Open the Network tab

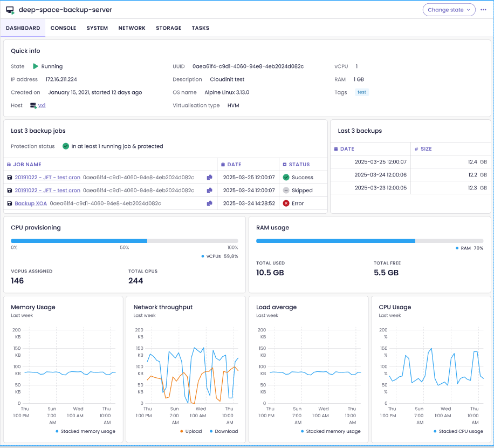[x=132, y=28]
